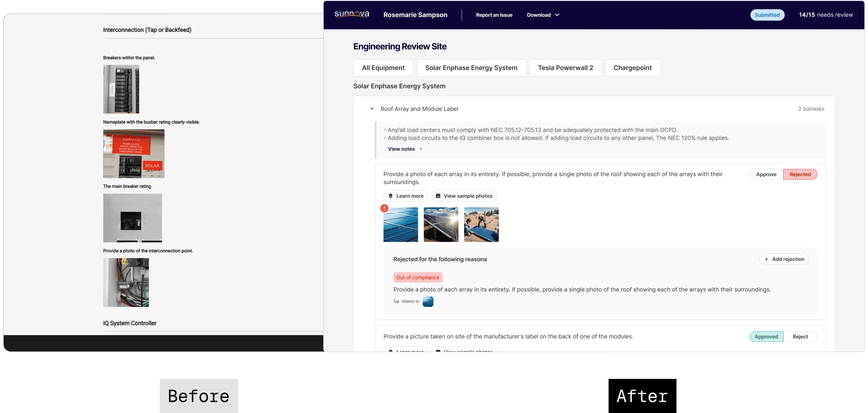Image resolution: width=868 pixels, height=413 pixels.
Task: Click View sample photos button
Action: (464, 196)
